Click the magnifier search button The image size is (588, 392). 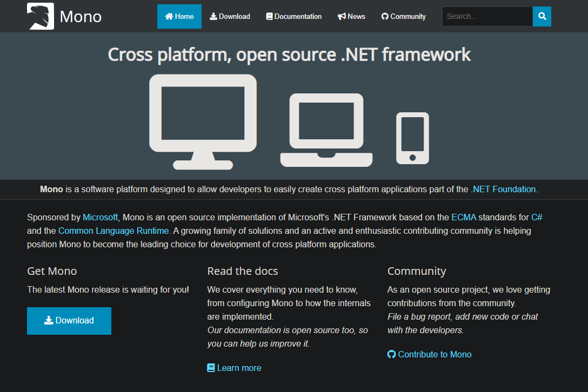[542, 17]
